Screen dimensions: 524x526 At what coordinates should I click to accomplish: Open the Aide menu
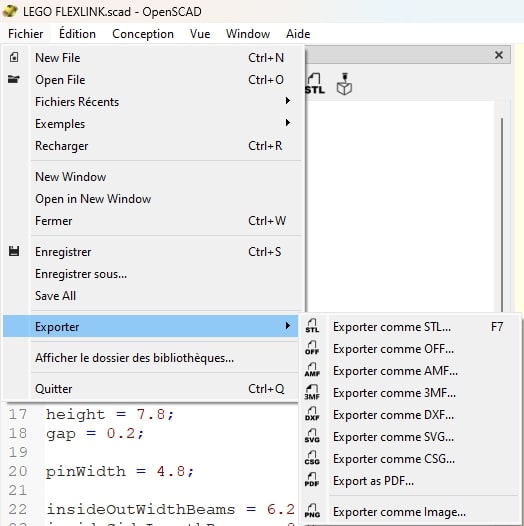pyautogui.click(x=298, y=34)
